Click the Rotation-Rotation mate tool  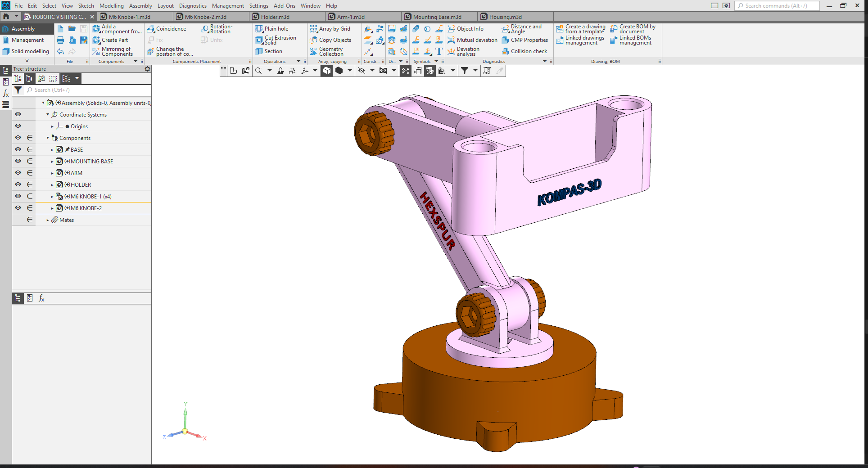point(217,29)
